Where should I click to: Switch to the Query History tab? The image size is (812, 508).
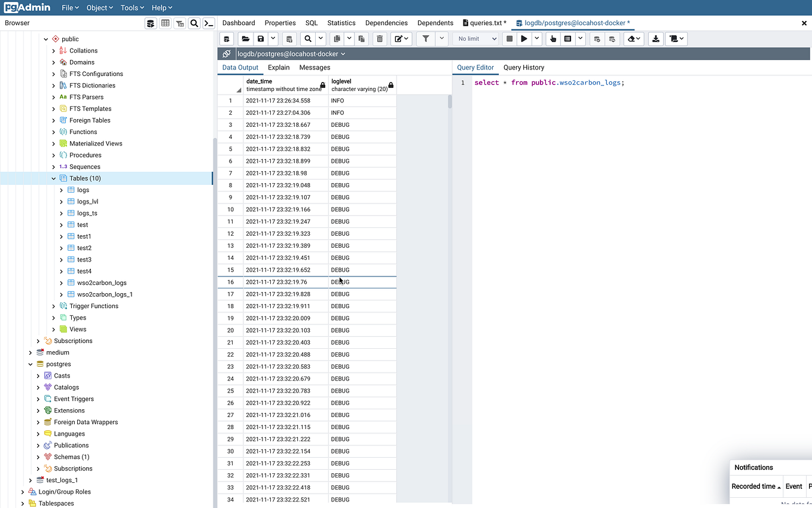[523, 68]
